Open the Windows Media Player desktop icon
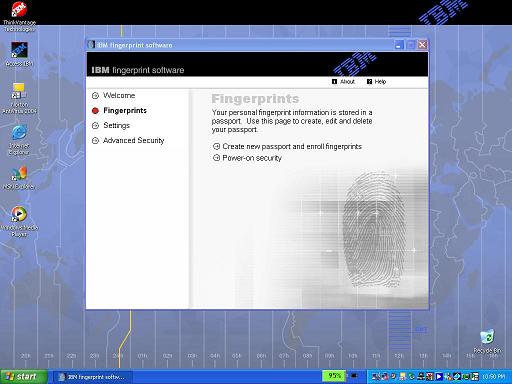 [x=19, y=221]
